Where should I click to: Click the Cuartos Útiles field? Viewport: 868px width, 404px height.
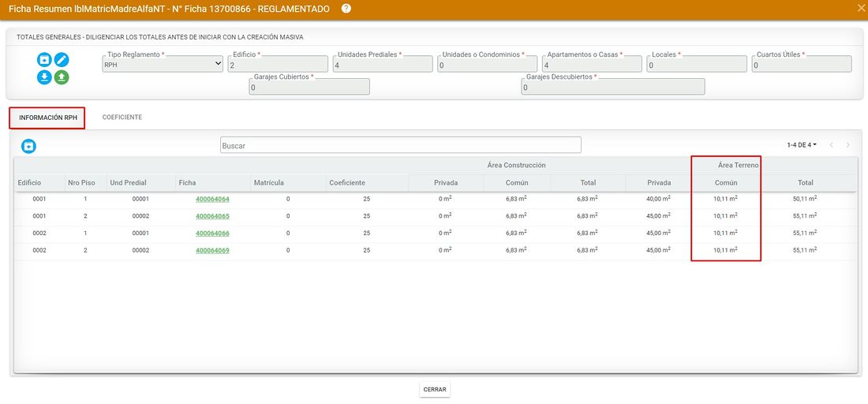click(x=802, y=64)
